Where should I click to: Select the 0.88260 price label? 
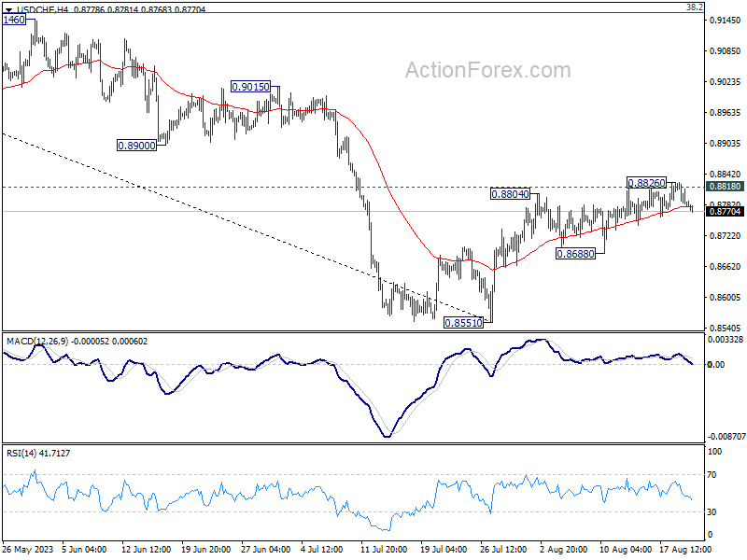point(646,183)
